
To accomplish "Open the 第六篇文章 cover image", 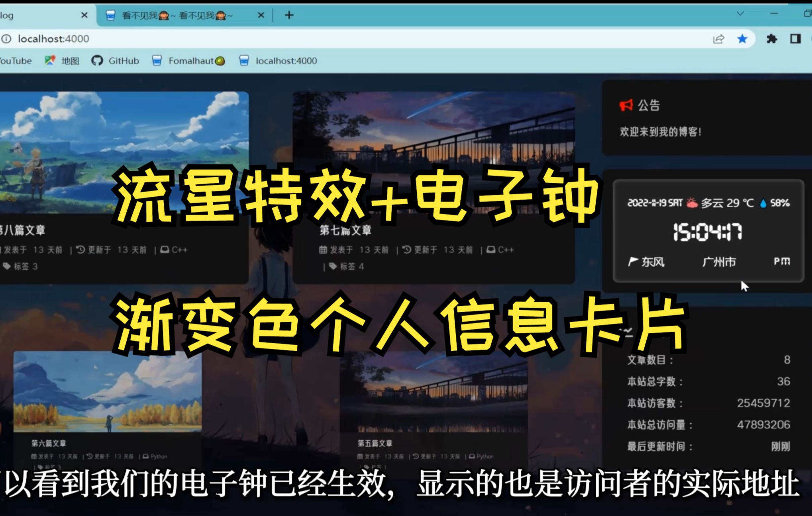I will (x=108, y=392).
